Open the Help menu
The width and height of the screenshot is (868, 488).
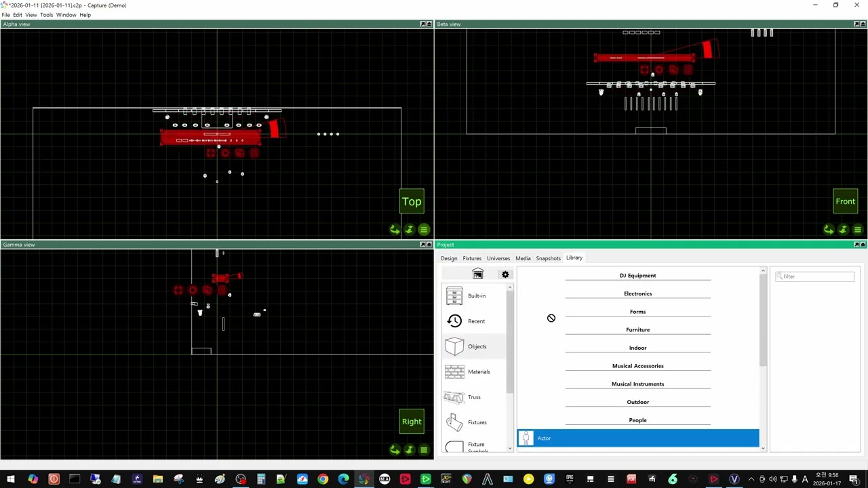[85, 14]
